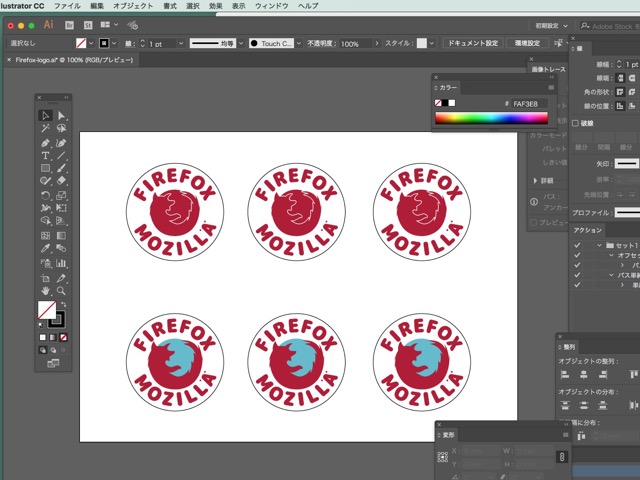The height and width of the screenshot is (480, 640).
Task: Choose the Symbol Sprayer tool
Action: (45, 263)
